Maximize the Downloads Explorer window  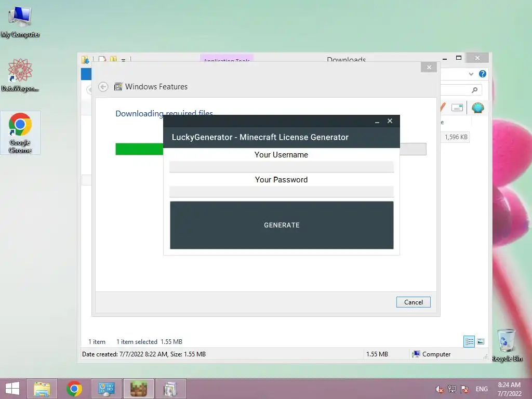pos(459,58)
